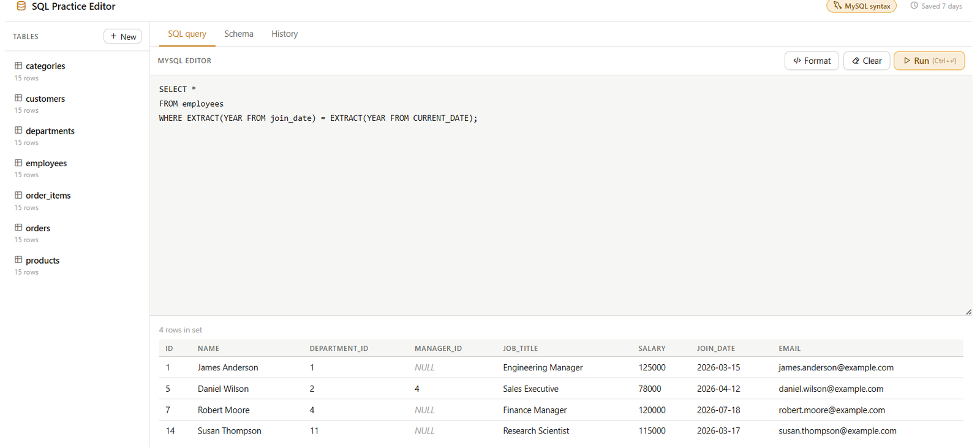Add a new table with New button

coord(123,37)
